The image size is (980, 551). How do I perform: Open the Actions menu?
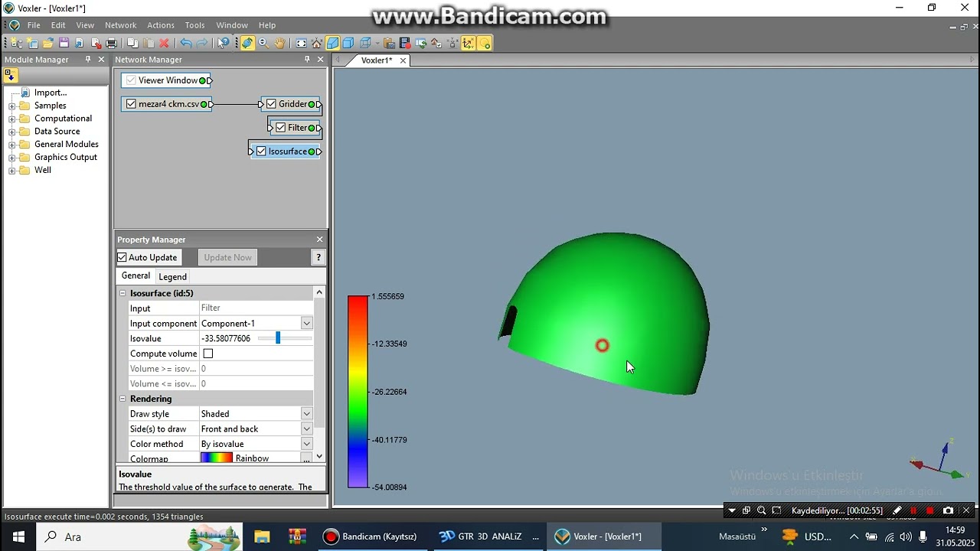point(161,25)
